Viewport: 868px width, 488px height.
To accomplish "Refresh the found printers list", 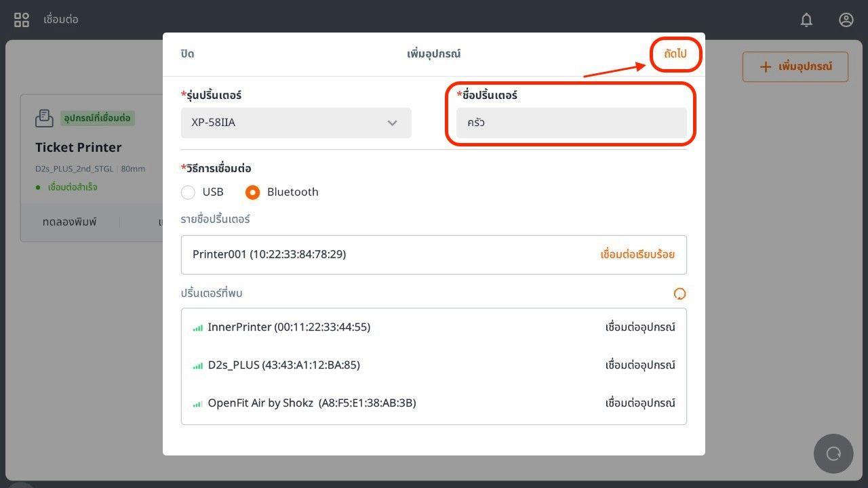I will pyautogui.click(x=679, y=293).
